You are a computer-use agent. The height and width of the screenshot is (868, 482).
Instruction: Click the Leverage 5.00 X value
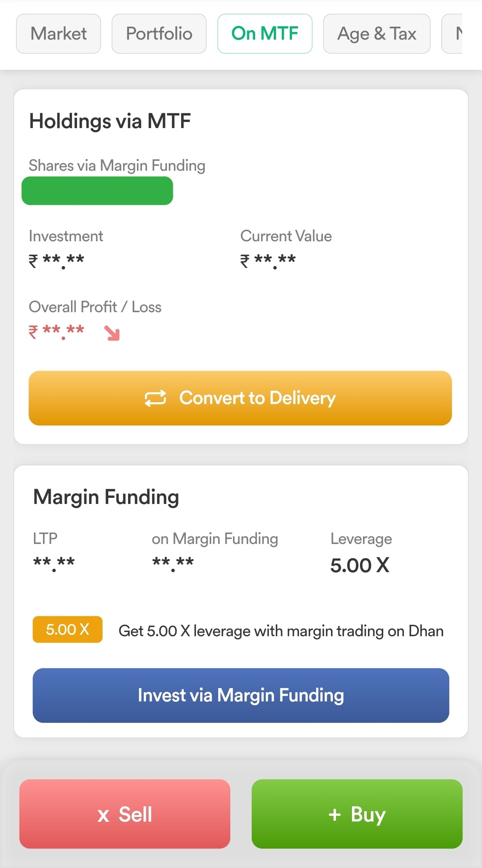tap(360, 565)
